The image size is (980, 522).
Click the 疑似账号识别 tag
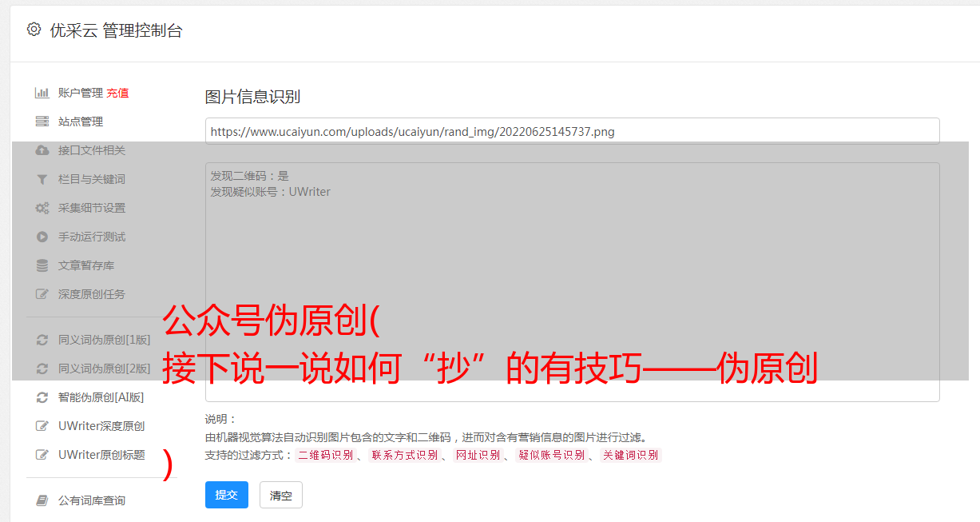click(x=551, y=455)
